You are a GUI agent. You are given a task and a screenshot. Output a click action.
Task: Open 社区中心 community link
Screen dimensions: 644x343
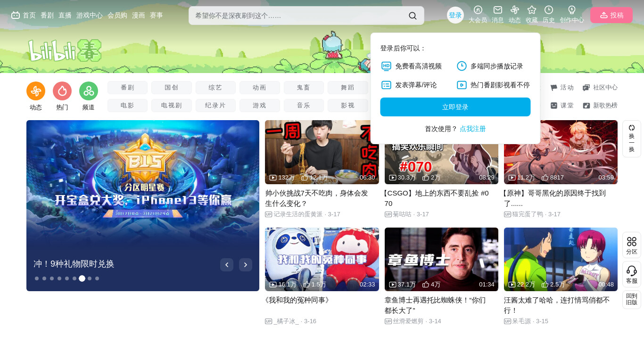600,88
